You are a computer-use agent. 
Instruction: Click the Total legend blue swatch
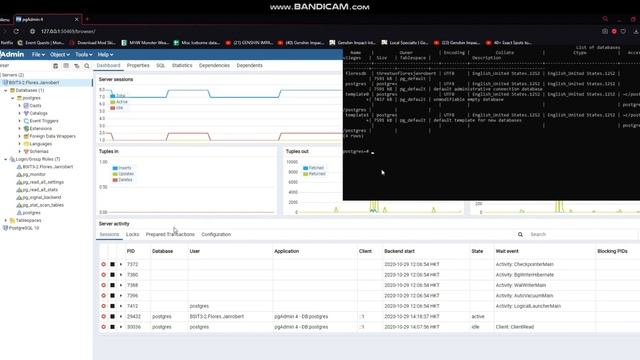point(113,96)
